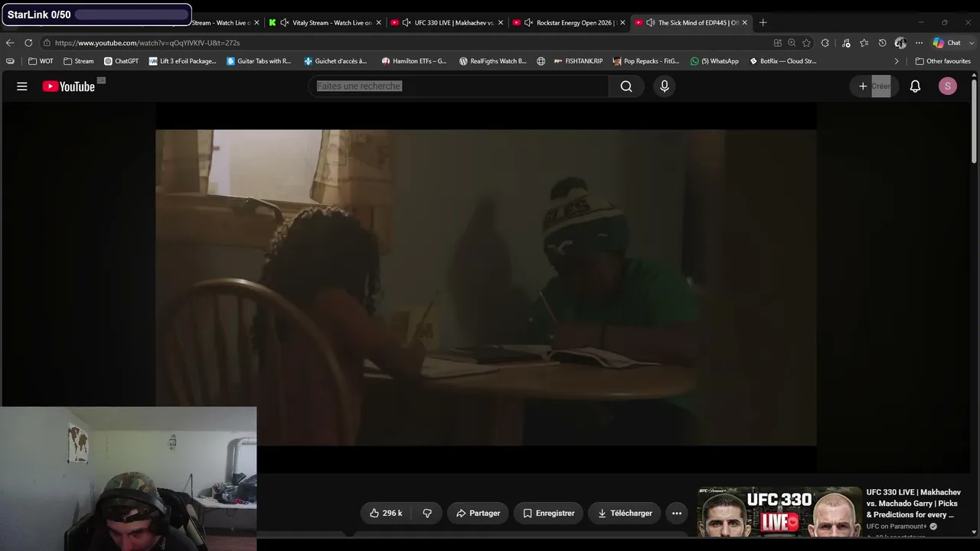Open the Pop Repacks FitG bookmark
The height and width of the screenshot is (551, 980).
tap(646, 61)
